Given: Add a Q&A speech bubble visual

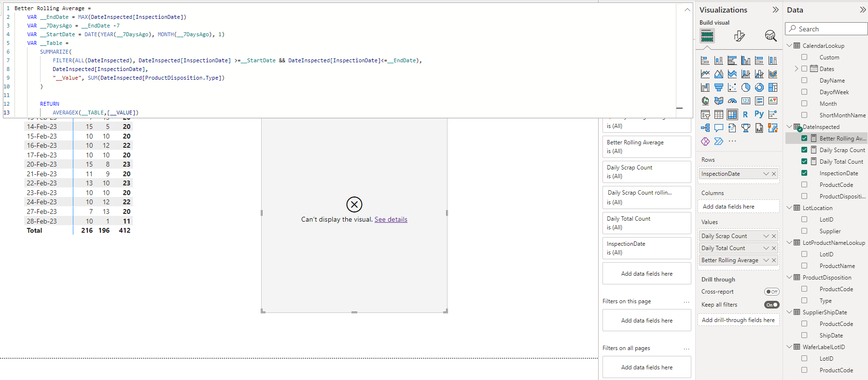Looking at the screenshot, I should 719,128.
